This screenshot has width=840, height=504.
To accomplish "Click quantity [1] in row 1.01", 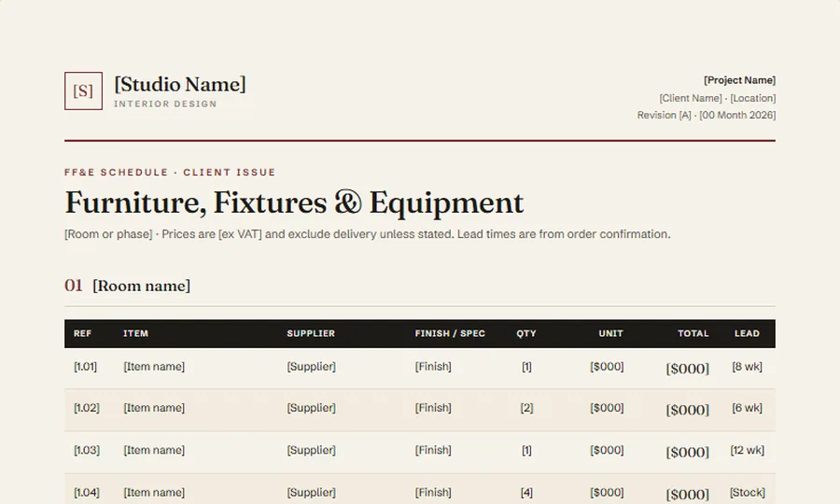I will click(x=526, y=367).
